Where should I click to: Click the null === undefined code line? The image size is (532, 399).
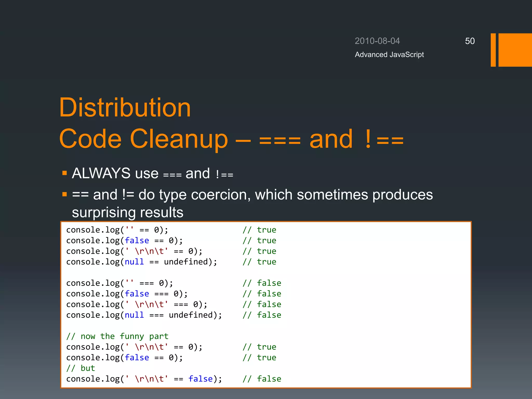point(144,315)
